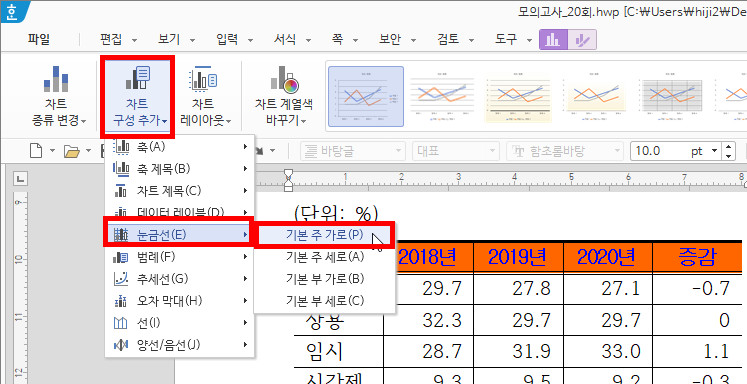Decrease font size with down stepper

[x=728, y=156]
